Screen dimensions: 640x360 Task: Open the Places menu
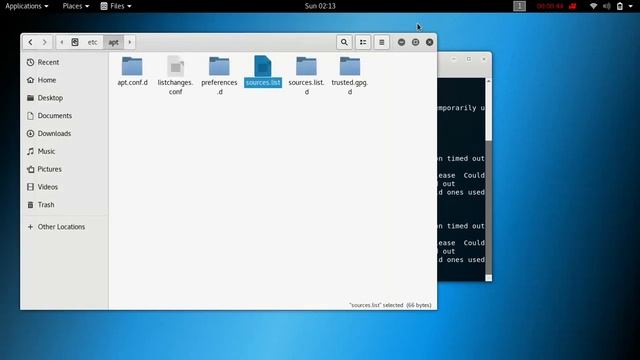coord(76,6)
